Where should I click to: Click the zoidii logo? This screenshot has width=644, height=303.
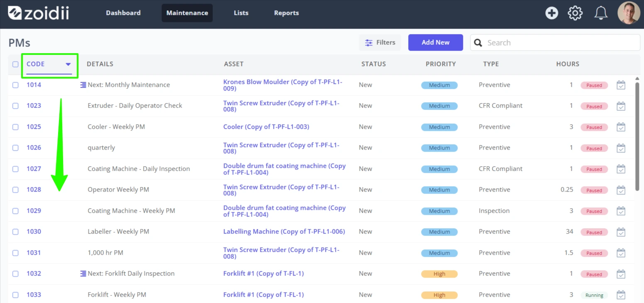39,13
